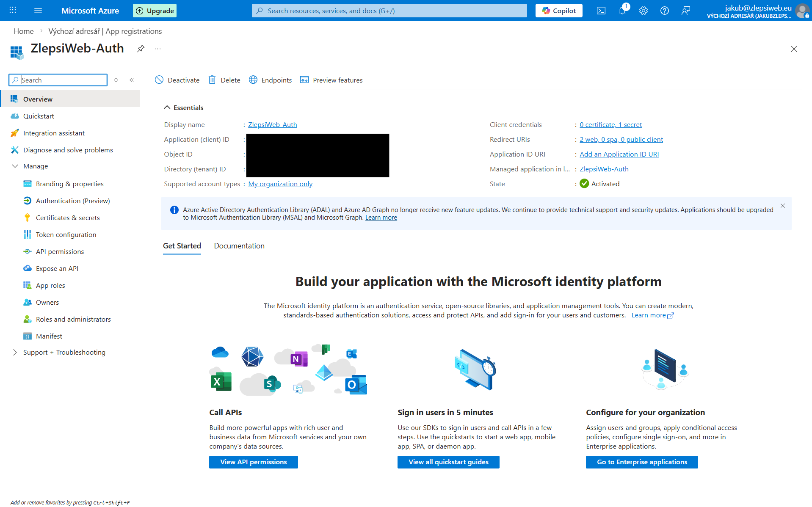The height and width of the screenshot is (507, 812).
Task: Open Copilot
Action: click(558, 11)
